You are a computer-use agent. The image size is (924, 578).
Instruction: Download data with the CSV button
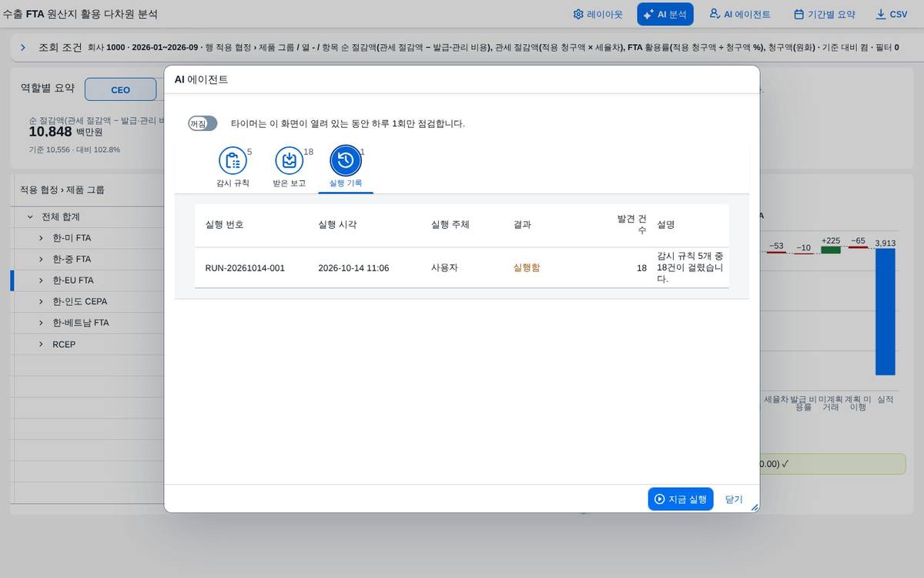[x=892, y=14]
